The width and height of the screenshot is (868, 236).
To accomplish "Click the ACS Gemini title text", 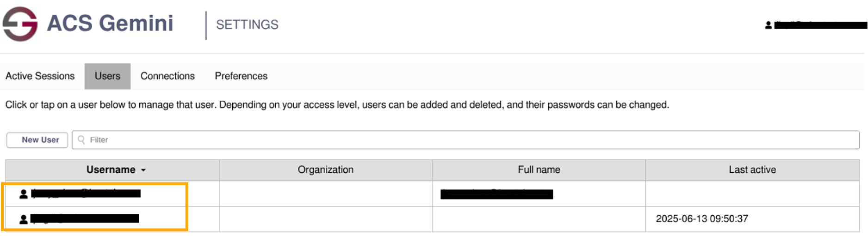I will pos(110,24).
